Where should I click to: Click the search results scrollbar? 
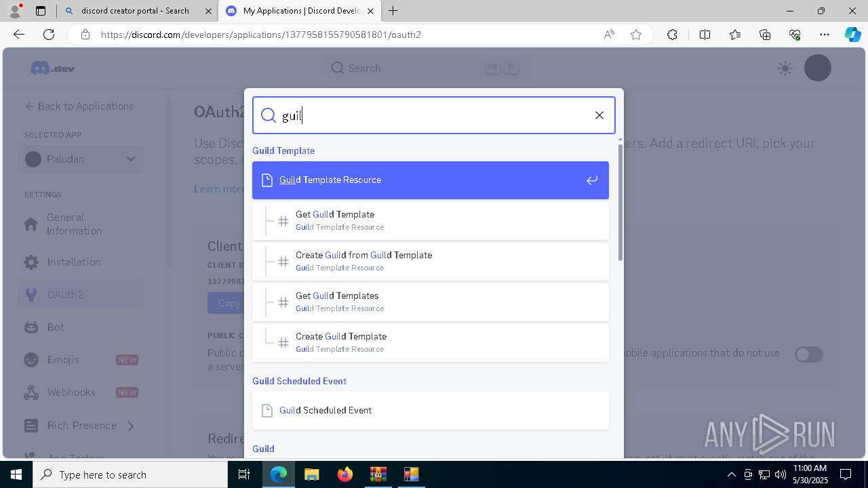pyautogui.click(x=620, y=202)
